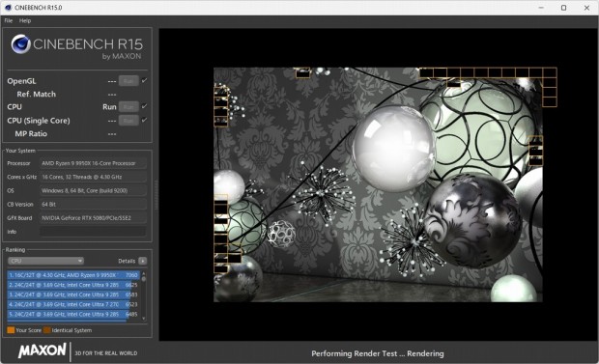Viewport: 599px width, 364px height.
Task: Select the Intel Core Ultra 7 270 ranking entry
Action: tap(72, 304)
